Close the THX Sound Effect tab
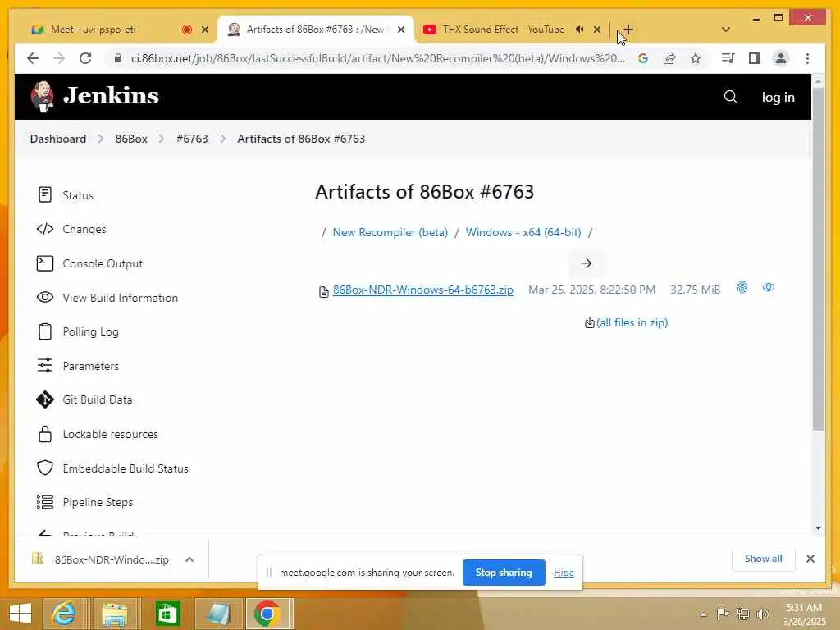 click(597, 30)
